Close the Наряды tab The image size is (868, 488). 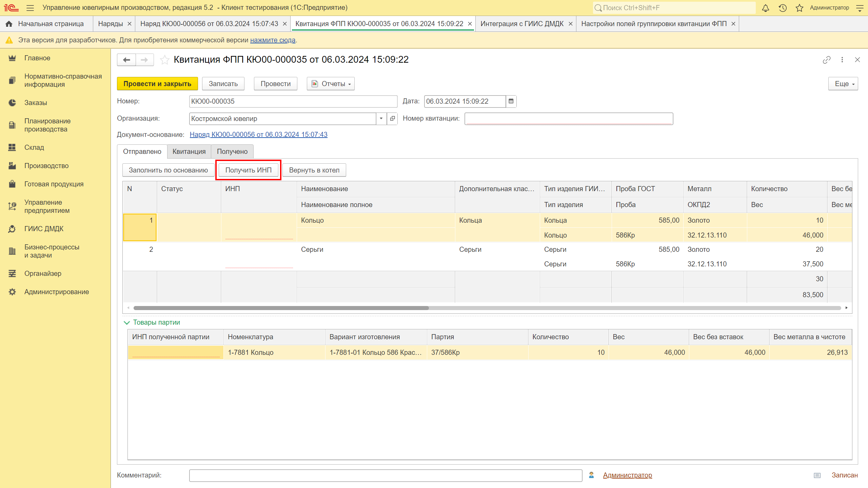[x=129, y=24]
